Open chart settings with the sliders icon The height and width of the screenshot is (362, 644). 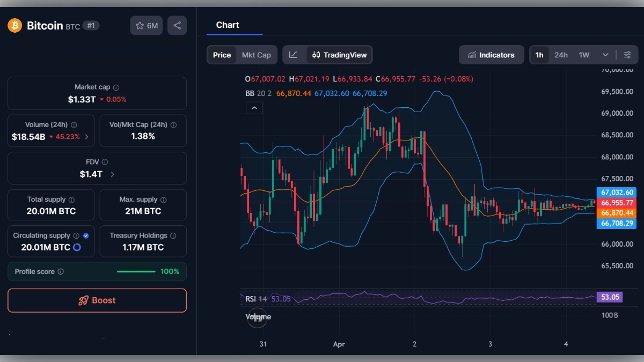point(627,54)
